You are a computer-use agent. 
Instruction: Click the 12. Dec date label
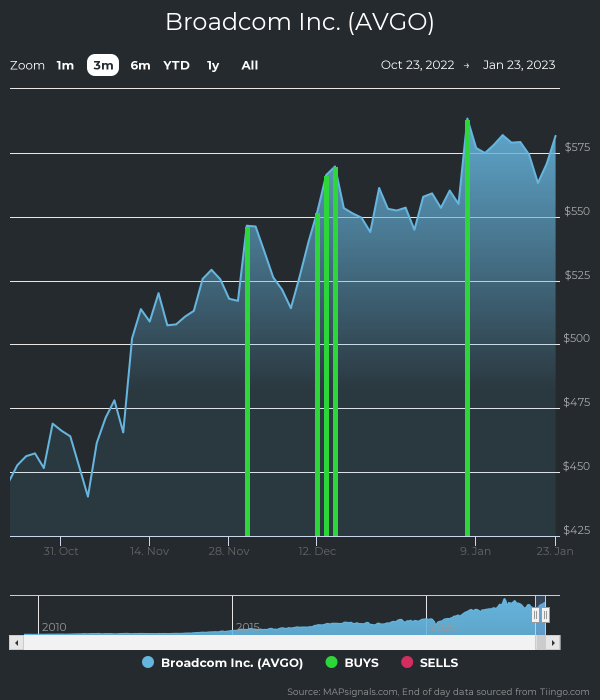point(317,551)
